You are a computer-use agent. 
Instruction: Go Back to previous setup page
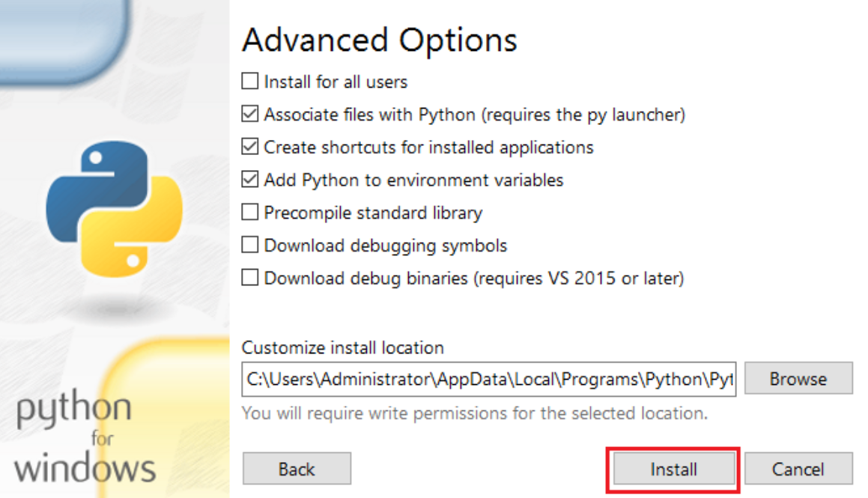pos(297,470)
